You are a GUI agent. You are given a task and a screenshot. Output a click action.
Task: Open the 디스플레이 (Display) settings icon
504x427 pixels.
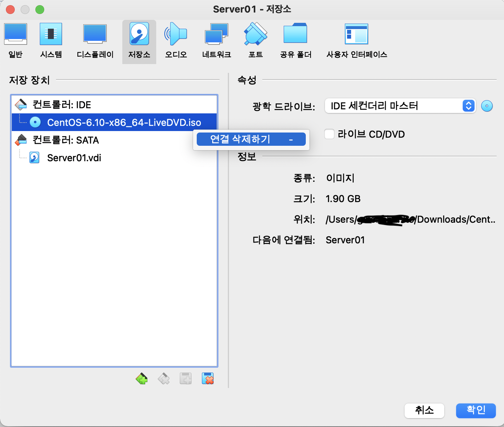point(95,34)
